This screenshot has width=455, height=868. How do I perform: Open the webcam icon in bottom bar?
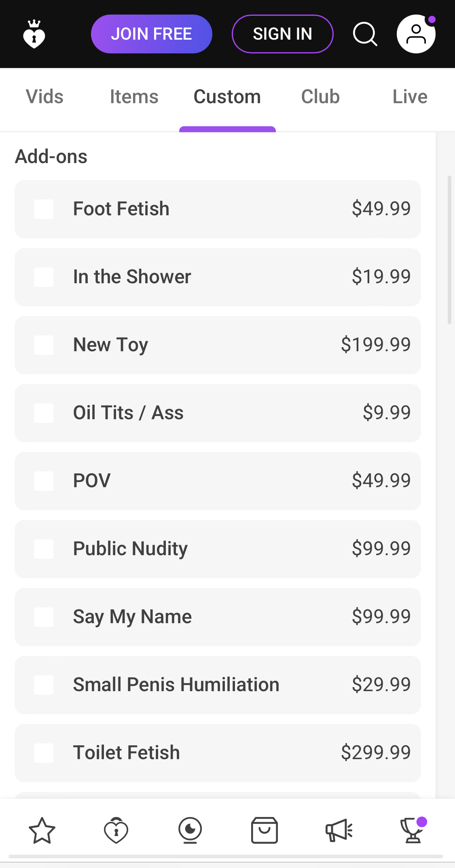point(190,830)
